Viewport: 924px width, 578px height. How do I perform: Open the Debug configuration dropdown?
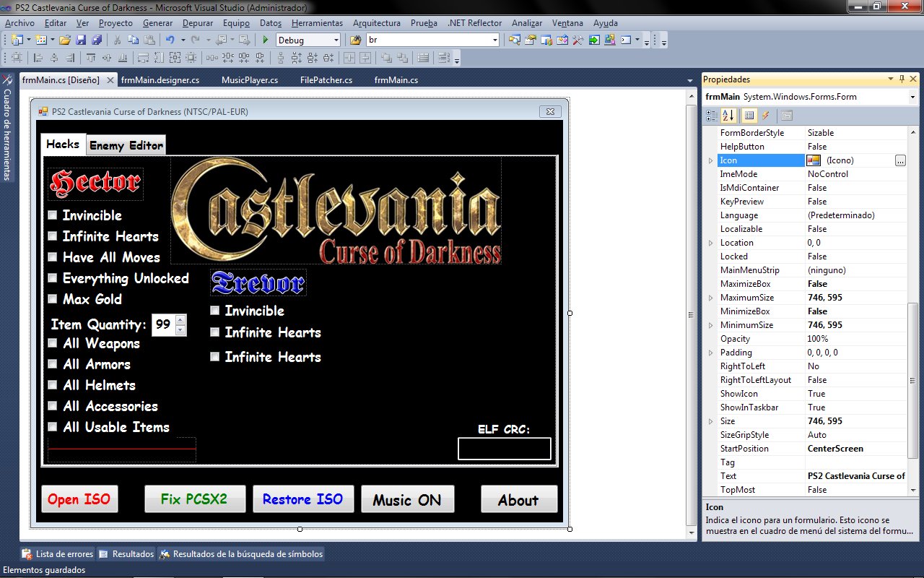(336, 40)
